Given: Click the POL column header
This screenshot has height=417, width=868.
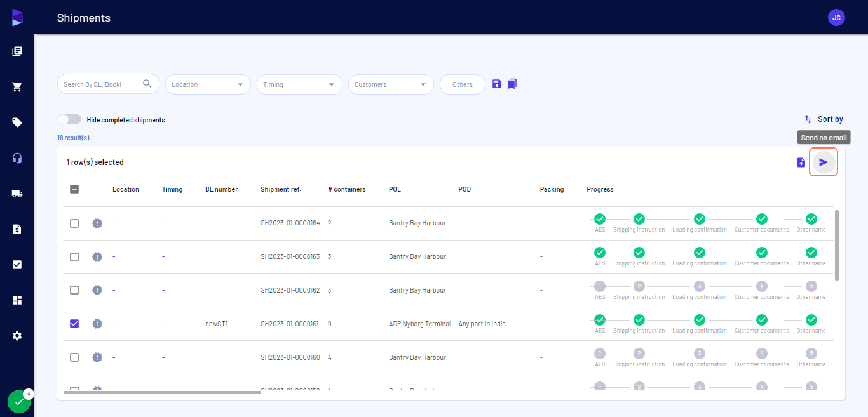Looking at the screenshot, I should coord(395,189).
